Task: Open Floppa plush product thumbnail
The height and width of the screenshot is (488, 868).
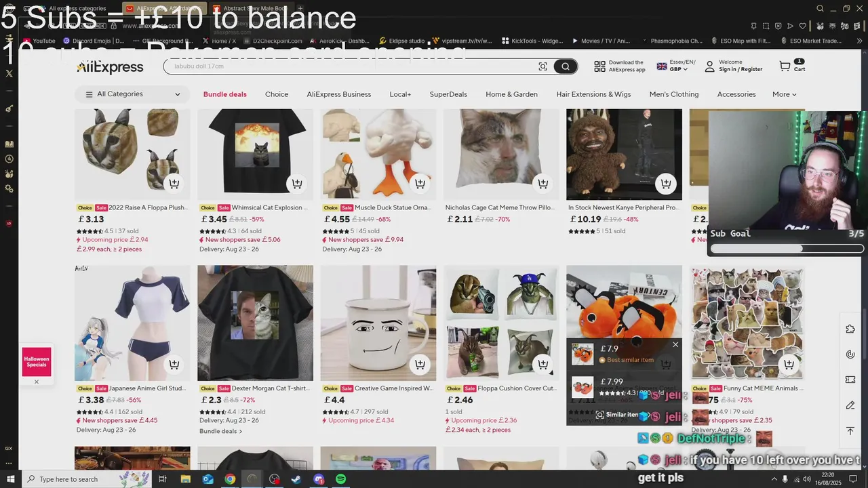Action: [x=132, y=155]
